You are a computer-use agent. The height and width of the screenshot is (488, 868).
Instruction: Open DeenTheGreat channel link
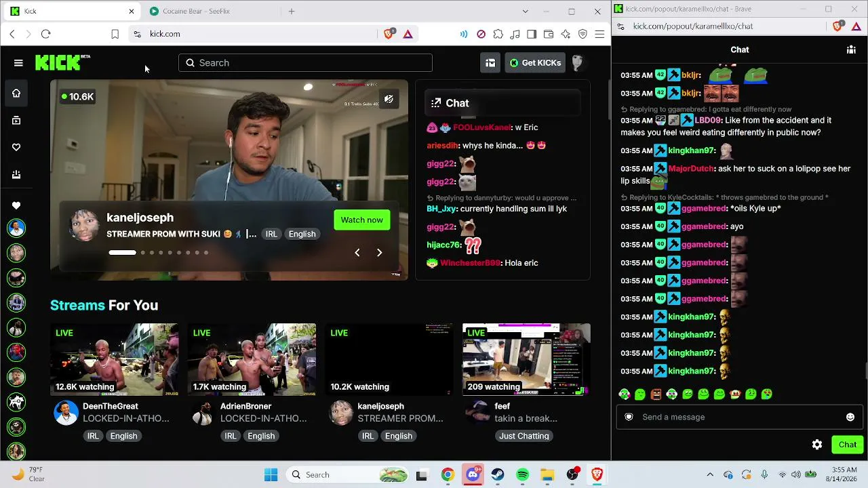tap(111, 406)
